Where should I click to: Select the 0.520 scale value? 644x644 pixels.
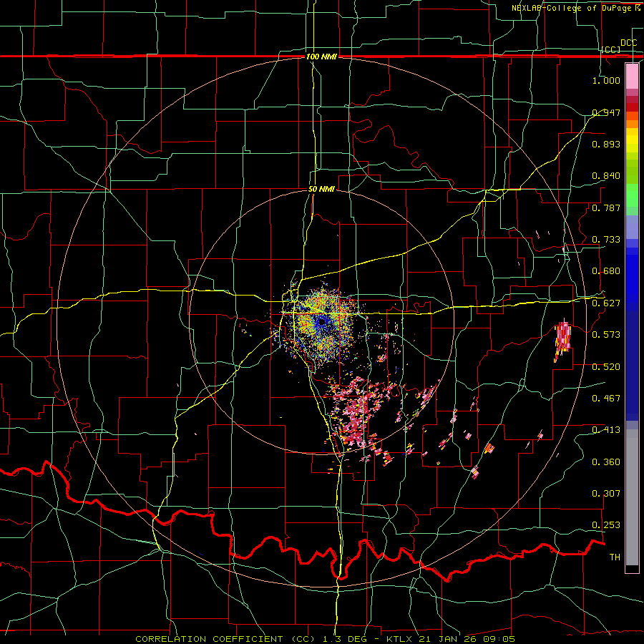606,367
